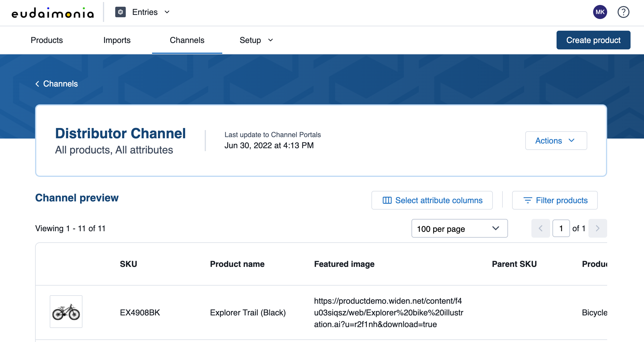
Task: Switch to the Imports tab
Action: (x=117, y=40)
